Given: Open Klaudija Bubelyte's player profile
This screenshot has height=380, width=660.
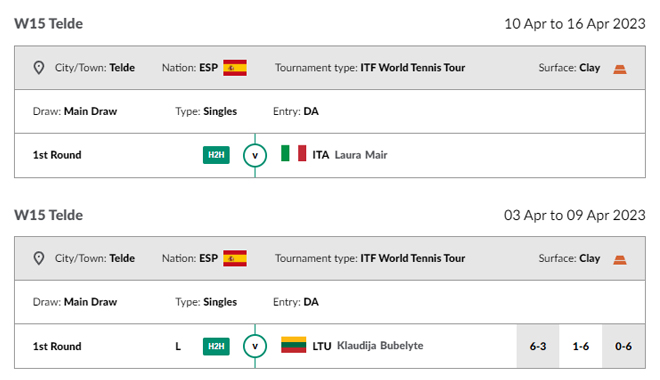Looking at the screenshot, I should click(380, 345).
